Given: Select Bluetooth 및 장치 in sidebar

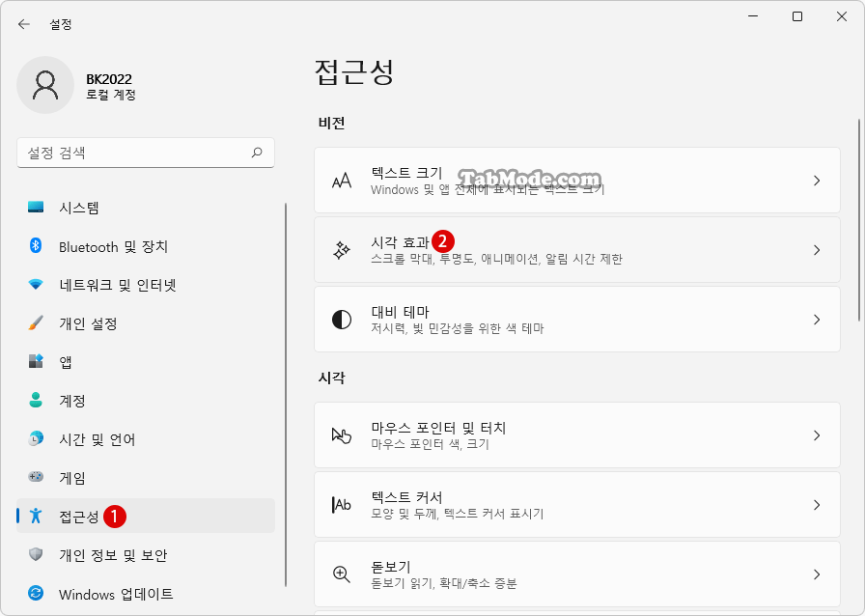Looking at the screenshot, I should click(x=146, y=246).
